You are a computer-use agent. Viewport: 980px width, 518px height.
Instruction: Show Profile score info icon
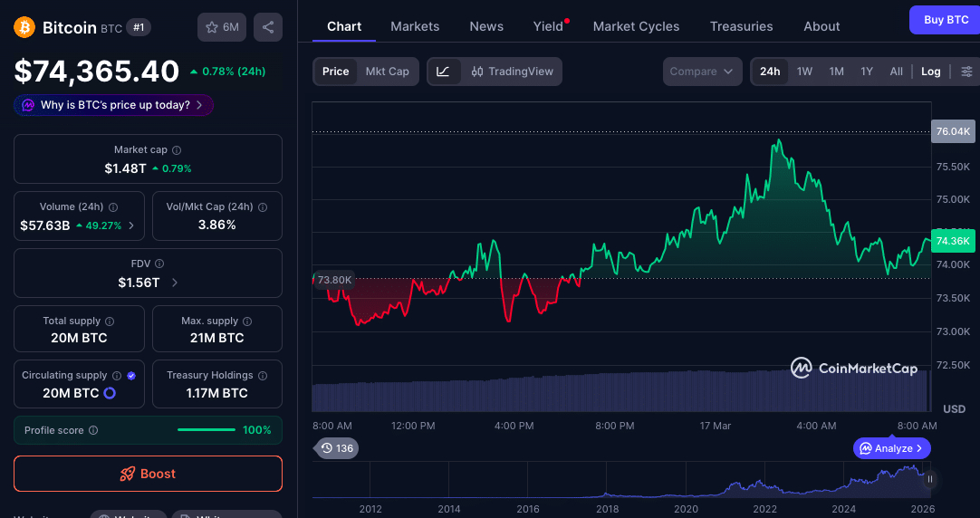coord(93,430)
